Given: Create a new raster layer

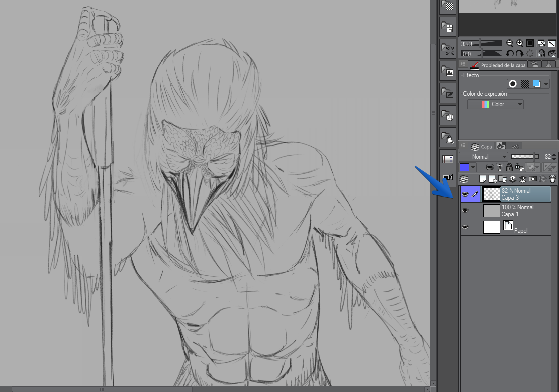Looking at the screenshot, I should (x=482, y=179).
